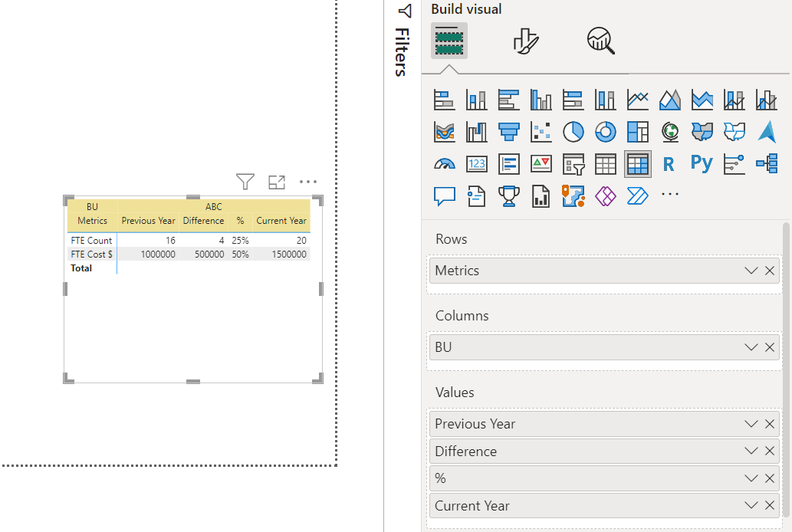The image size is (792, 532).
Task: Select the Filled map visual
Action: [x=702, y=132]
